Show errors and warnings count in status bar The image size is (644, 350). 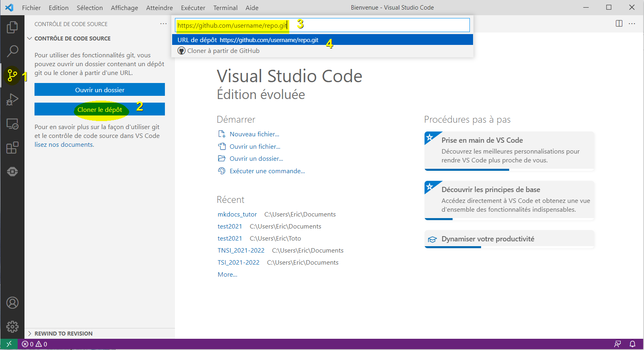tap(35, 344)
